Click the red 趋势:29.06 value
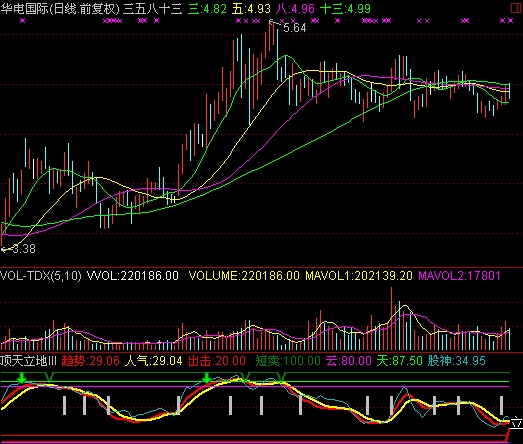 (90, 361)
